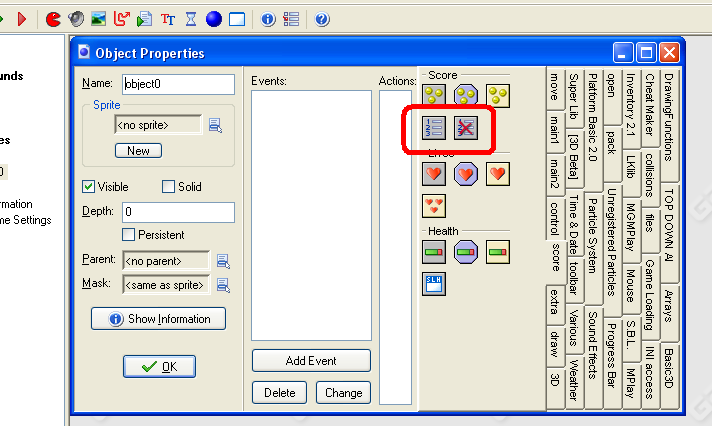The width and height of the screenshot is (712, 426).
Task: Click the Add Event button
Action: click(x=311, y=360)
